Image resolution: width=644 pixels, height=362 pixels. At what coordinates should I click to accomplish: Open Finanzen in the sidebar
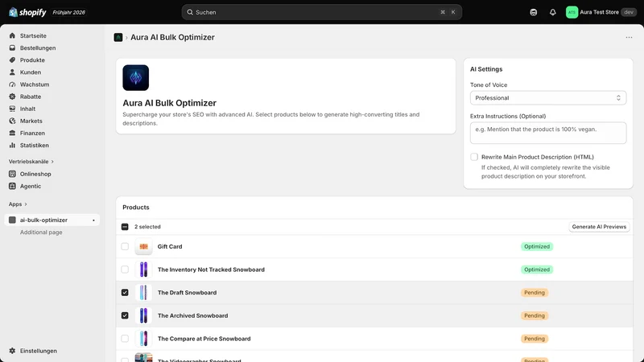coord(32,133)
